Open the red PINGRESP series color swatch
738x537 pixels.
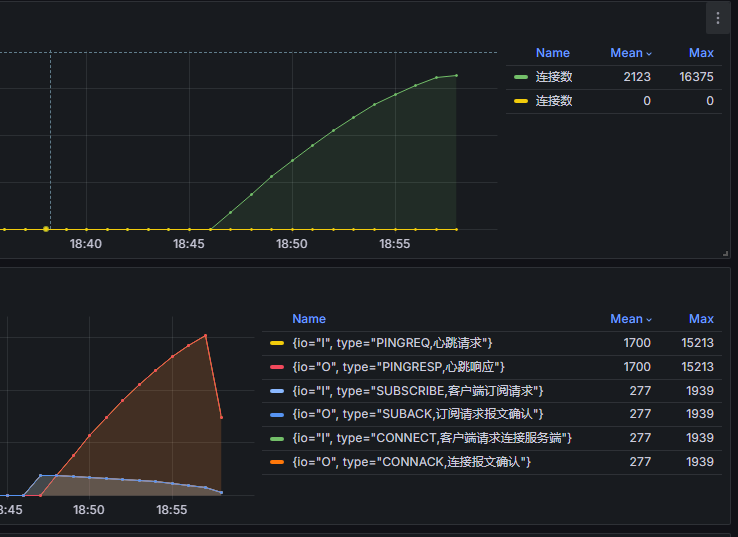pyautogui.click(x=277, y=367)
